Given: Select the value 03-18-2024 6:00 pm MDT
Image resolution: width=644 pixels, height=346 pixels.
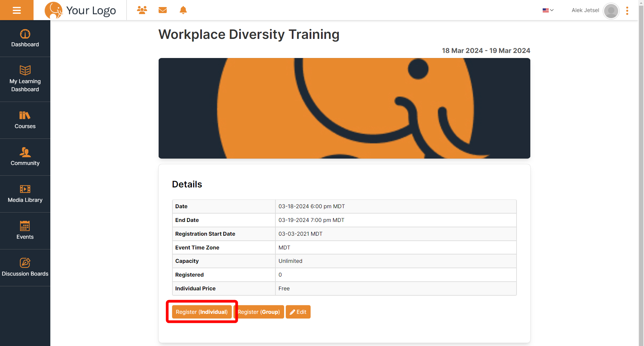Looking at the screenshot, I should (x=312, y=206).
